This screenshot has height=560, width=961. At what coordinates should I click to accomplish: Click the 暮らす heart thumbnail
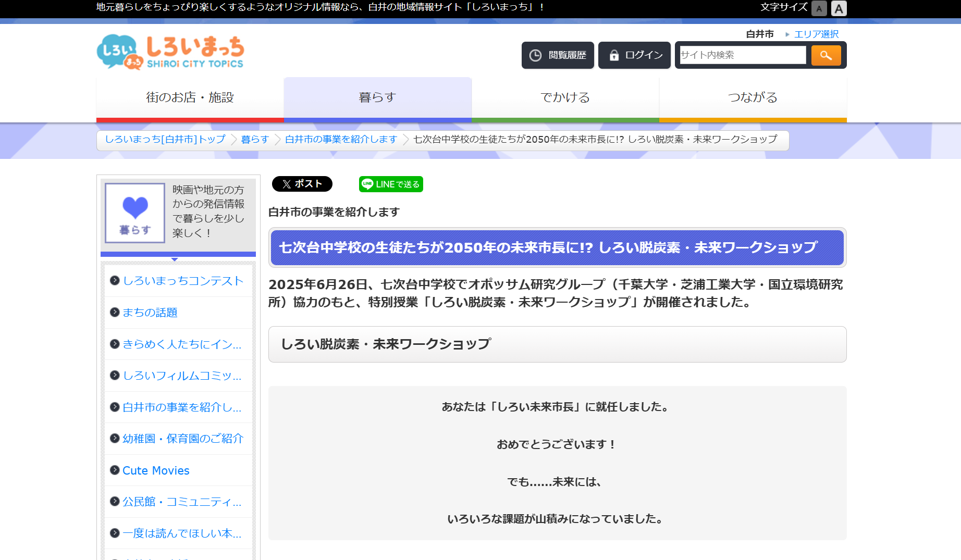(x=135, y=213)
